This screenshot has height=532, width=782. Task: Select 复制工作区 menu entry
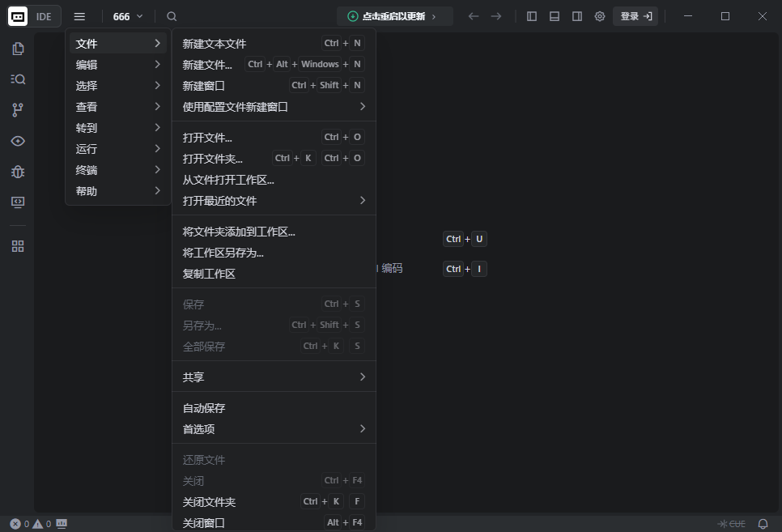[x=274, y=274]
